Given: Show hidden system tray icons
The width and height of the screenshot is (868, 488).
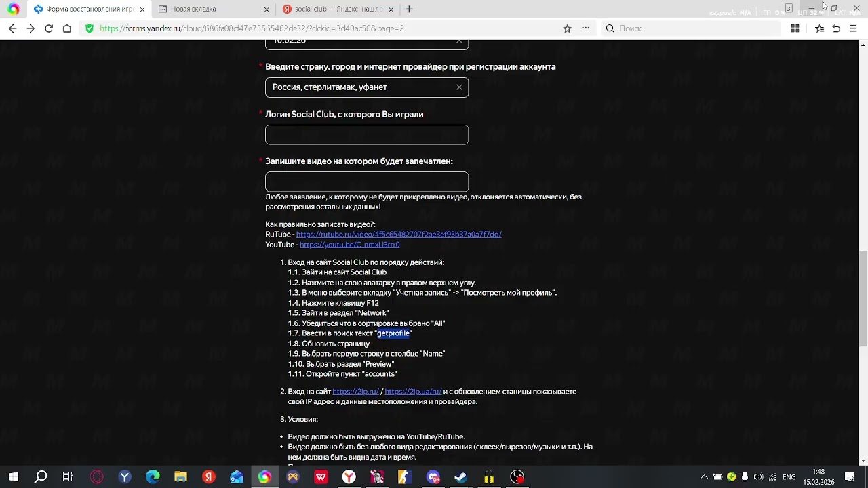Looking at the screenshot, I should (704, 477).
